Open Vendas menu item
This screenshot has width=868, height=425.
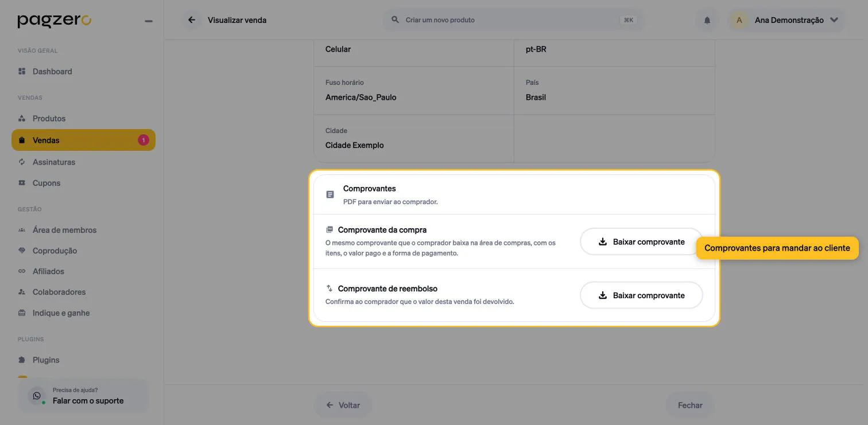[x=83, y=140]
